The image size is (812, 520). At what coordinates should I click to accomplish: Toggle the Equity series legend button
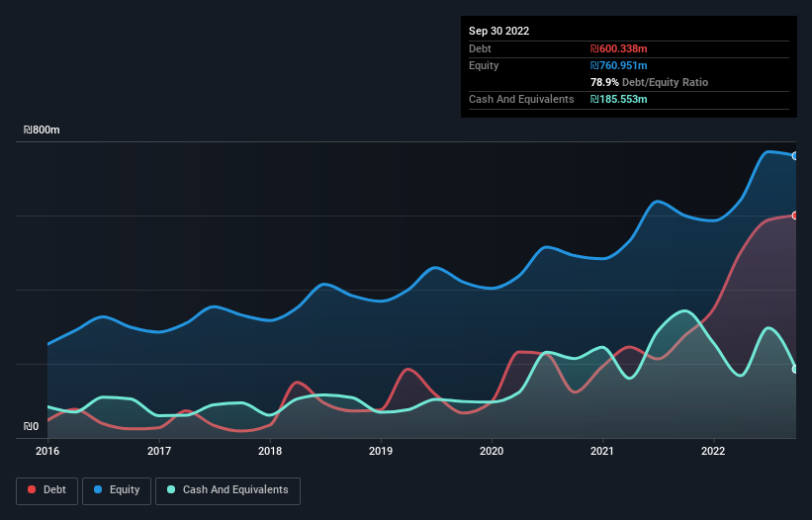tap(117, 490)
